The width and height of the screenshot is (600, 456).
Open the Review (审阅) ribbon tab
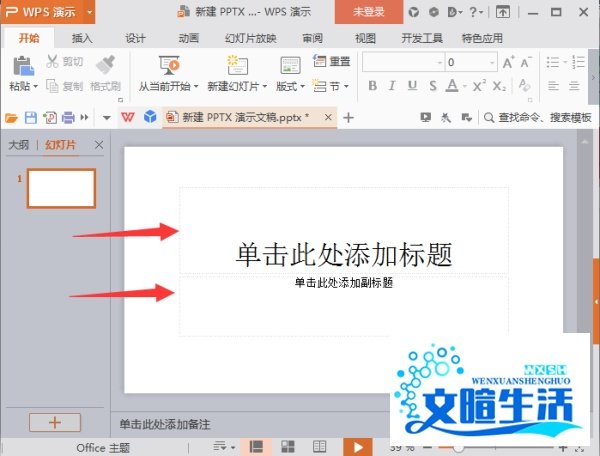313,38
